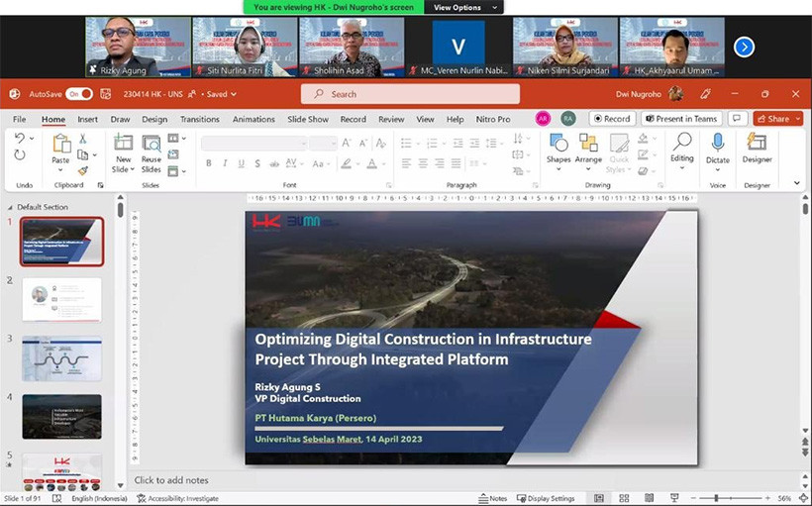Click the Redo arrow icon
This screenshot has width=812, height=506.
point(20,154)
